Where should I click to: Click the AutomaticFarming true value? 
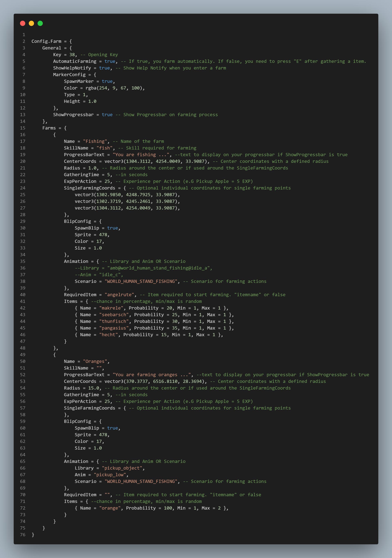pos(110,61)
